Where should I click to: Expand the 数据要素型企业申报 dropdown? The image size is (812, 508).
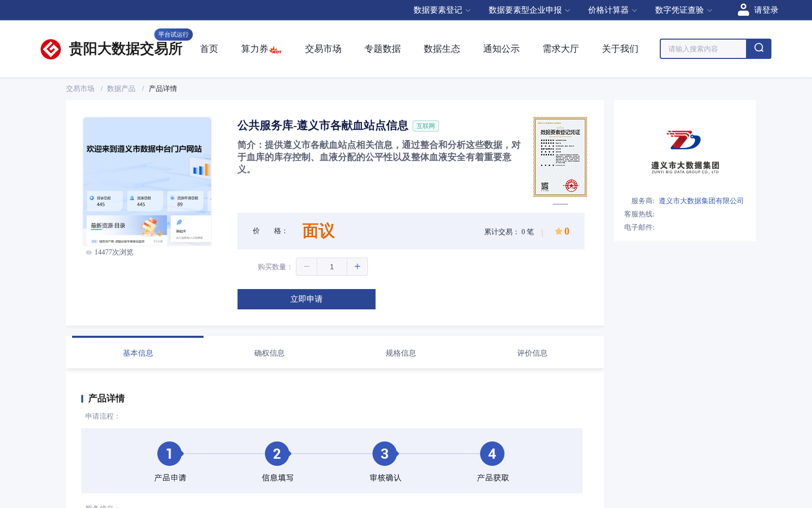click(529, 10)
